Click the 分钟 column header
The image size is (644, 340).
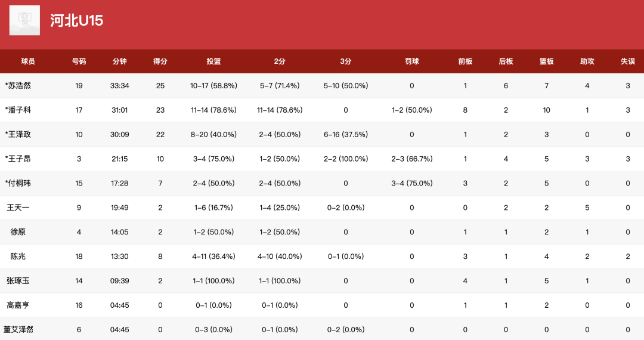(120, 61)
